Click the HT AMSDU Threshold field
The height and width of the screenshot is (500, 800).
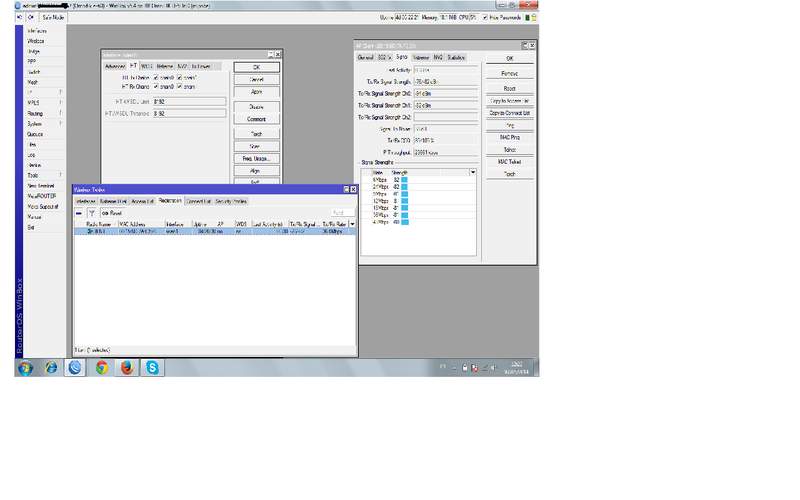click(189, 113)
